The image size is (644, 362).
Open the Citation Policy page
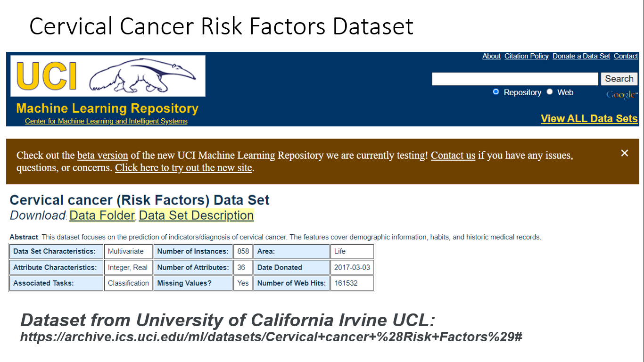click(x=526, y=56)
